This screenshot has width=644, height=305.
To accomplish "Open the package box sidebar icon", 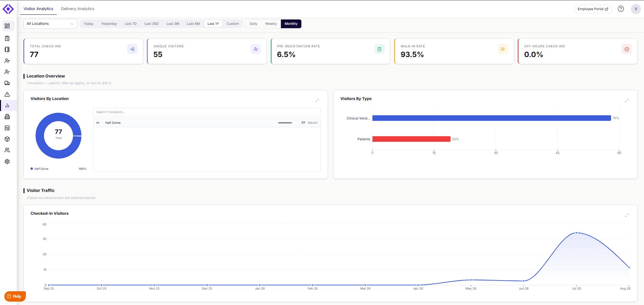I will tap(7, 139).
